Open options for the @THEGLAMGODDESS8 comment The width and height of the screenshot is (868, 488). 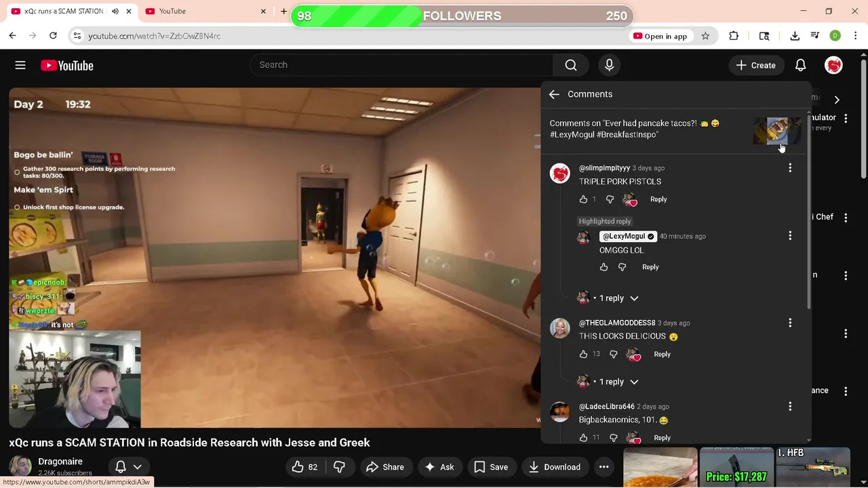click(x=790, y=323)
